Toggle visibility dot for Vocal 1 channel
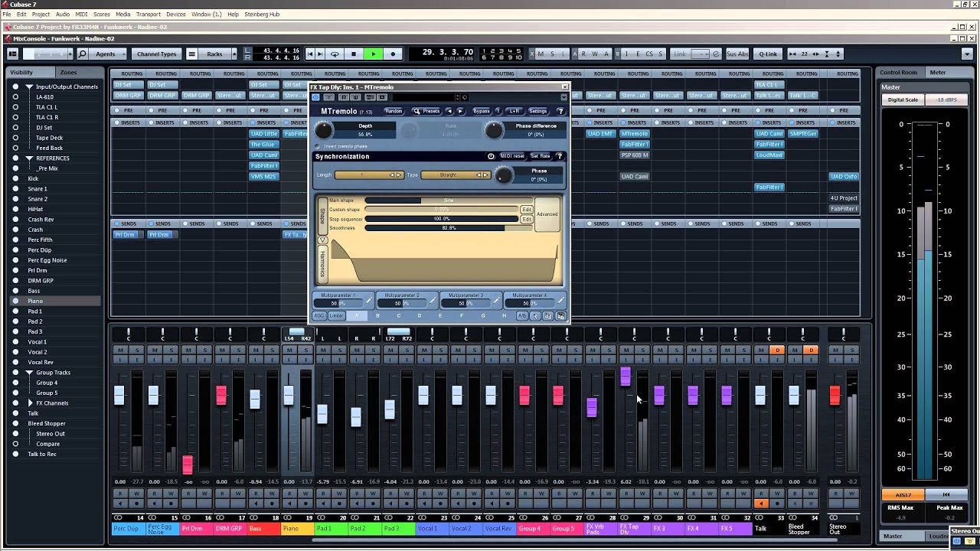 15,342
